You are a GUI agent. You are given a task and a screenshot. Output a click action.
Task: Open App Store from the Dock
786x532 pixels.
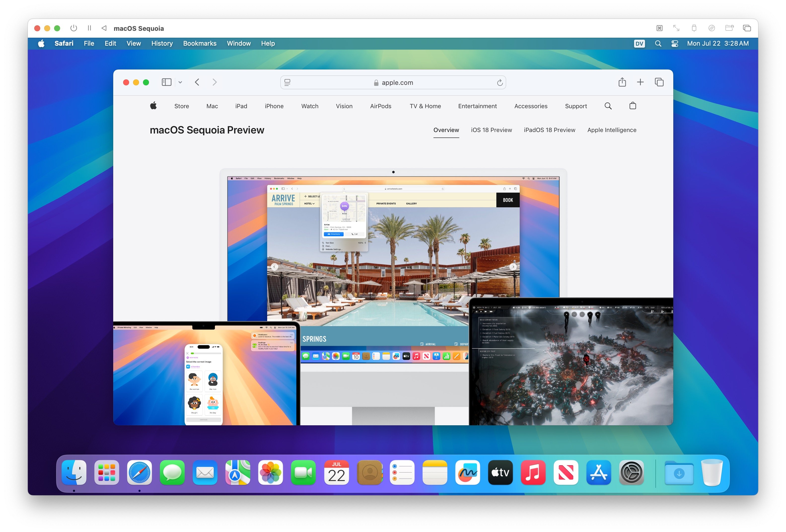click(x=598, y=472)
